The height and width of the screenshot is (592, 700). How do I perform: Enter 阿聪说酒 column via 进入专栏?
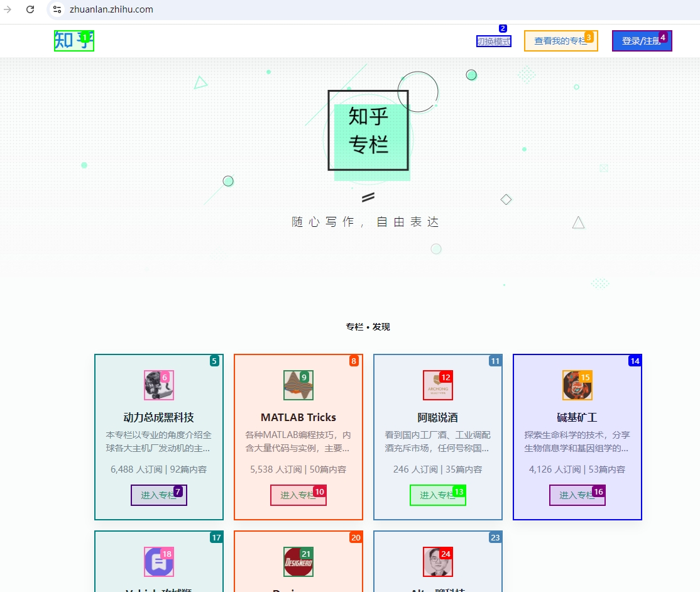(x=438, y=495)
